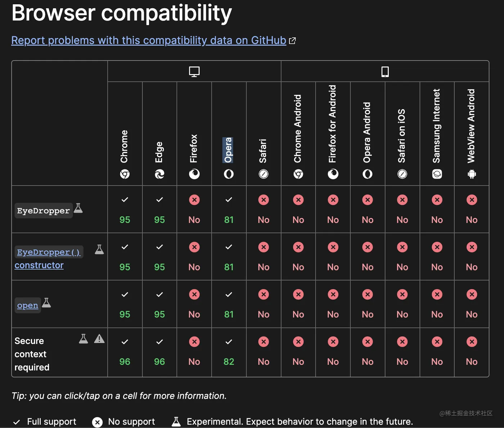Click Opera Android No cell in Secure context row
This screenshot has height=428, width=504.
[x=368, y=352]
